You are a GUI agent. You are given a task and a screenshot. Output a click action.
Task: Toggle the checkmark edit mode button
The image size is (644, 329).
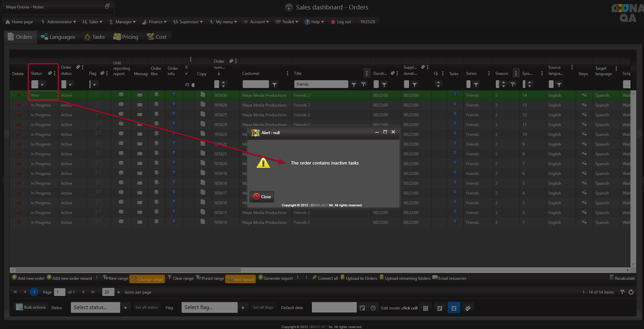point(468,308)
